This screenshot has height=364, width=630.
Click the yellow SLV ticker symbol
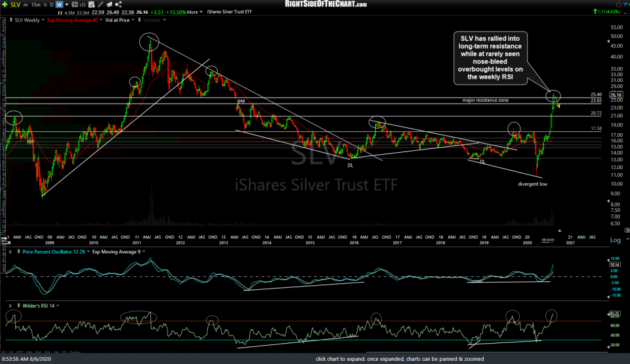pos(15,5)
